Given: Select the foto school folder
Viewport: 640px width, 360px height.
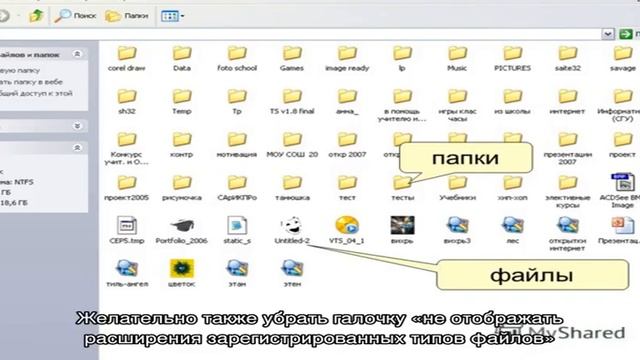Looking at the screenshot, I should [237, 59].
